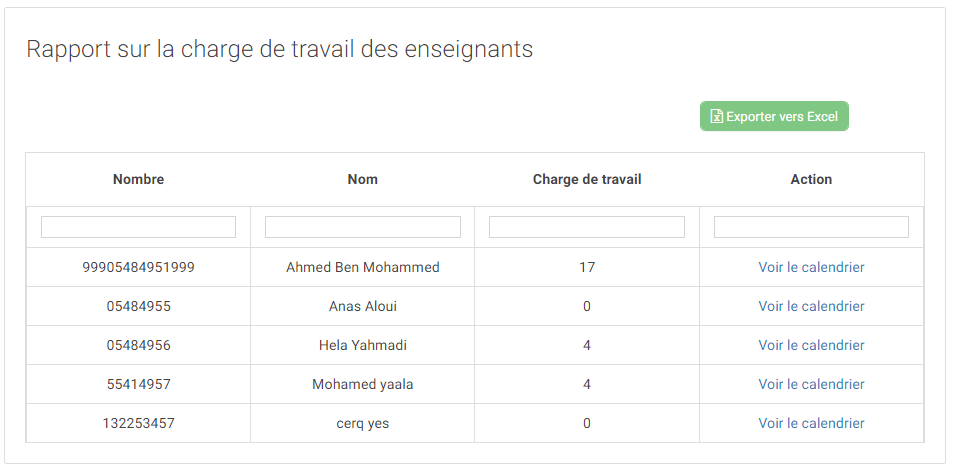
Task: Click the Excel file icon in export button
Action: coord(717,116)
